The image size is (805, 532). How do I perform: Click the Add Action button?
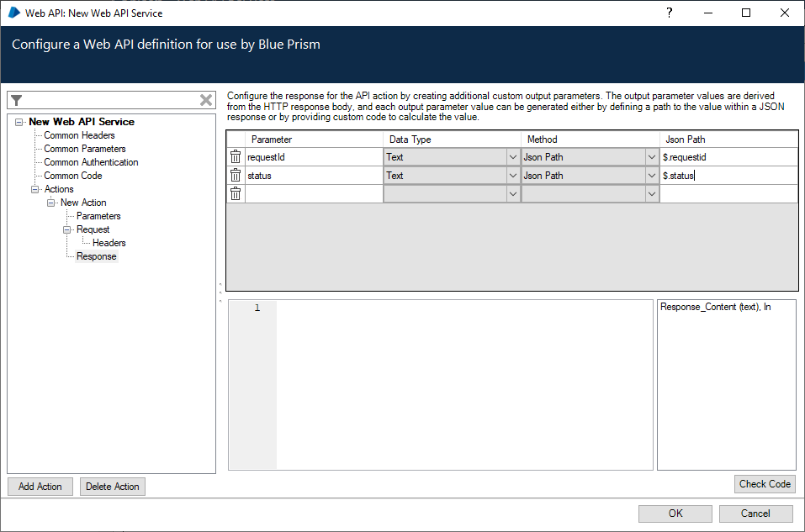pos(40,487)
